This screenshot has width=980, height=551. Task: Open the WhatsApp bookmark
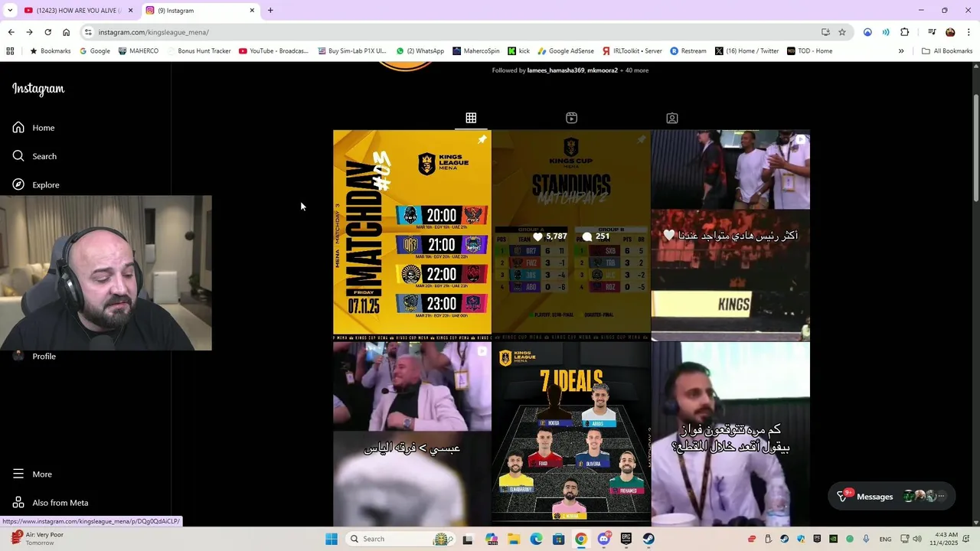point(420,51)
